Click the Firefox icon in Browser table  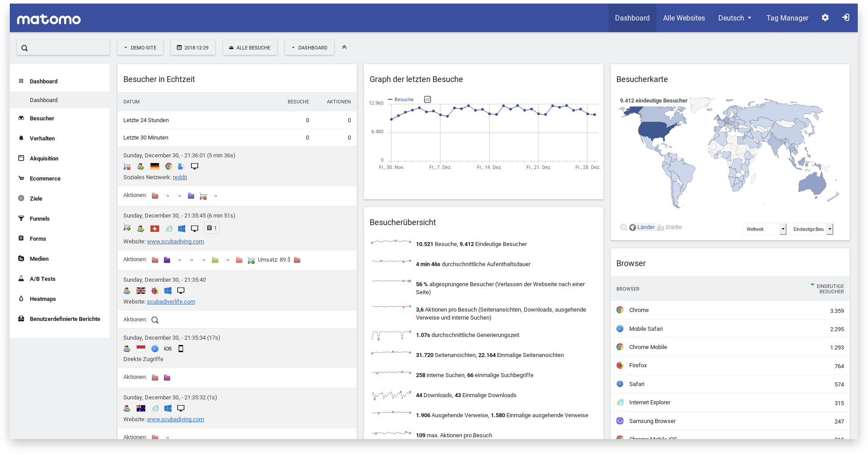pos(620,366)
